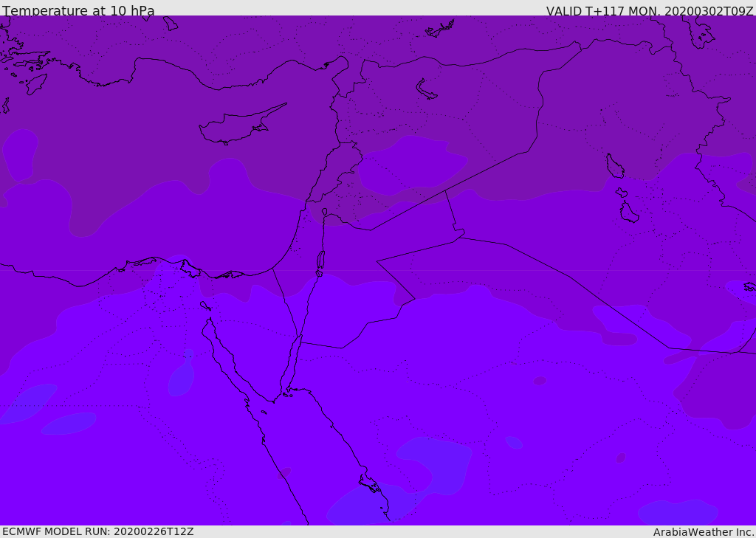The image size is (756, 538).
Task: Click the 'Temperature at 10 hPa' title text
Action: tap(78, 10)
